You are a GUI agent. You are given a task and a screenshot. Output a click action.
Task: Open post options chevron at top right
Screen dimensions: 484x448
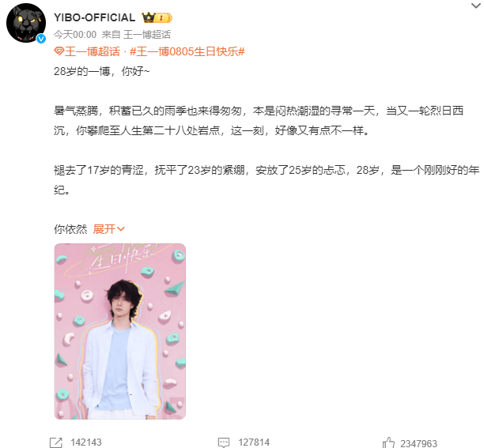click(x=475, y=6)
